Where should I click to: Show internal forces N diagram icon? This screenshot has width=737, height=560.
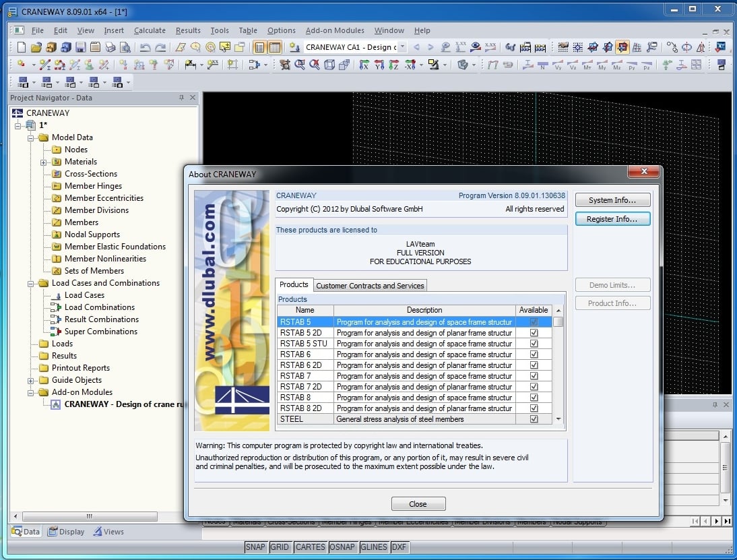pyautogui.click(x=543, y=65)
